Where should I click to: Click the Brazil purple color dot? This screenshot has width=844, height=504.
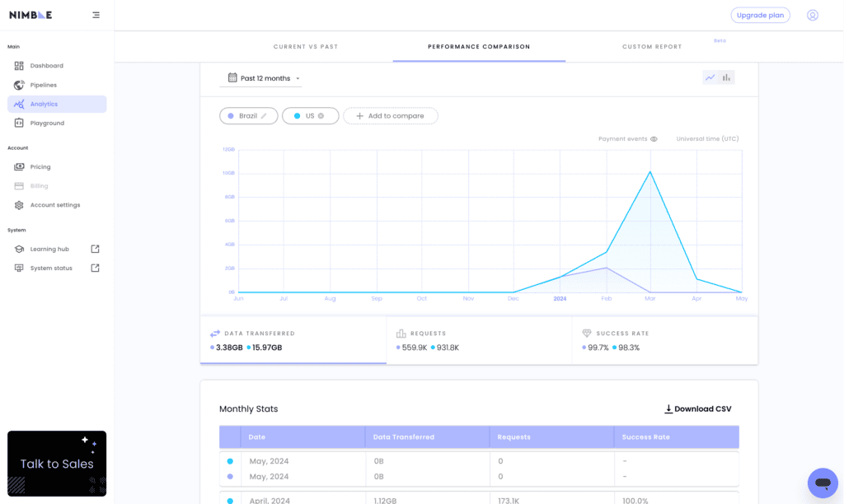tap(231, 116)
